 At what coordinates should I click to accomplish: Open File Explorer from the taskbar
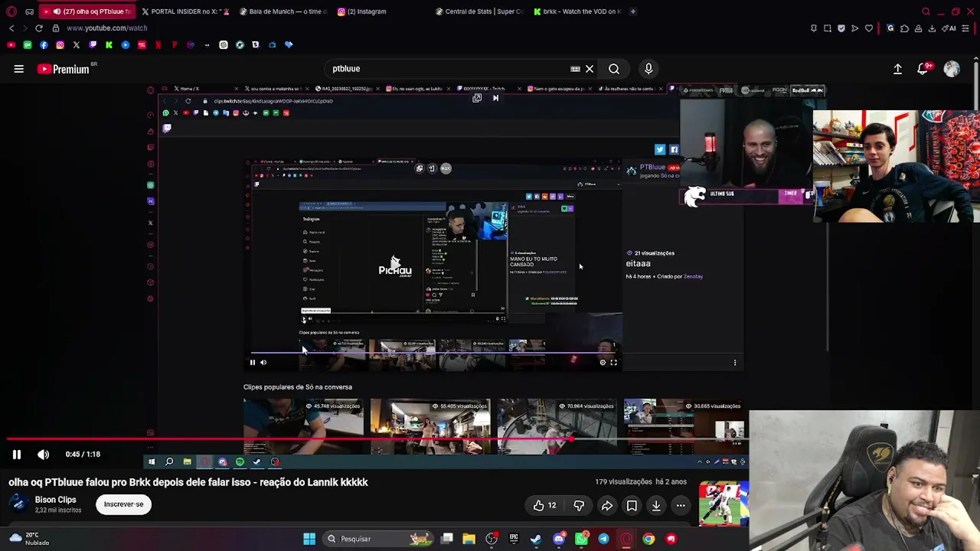coord(469,539)
